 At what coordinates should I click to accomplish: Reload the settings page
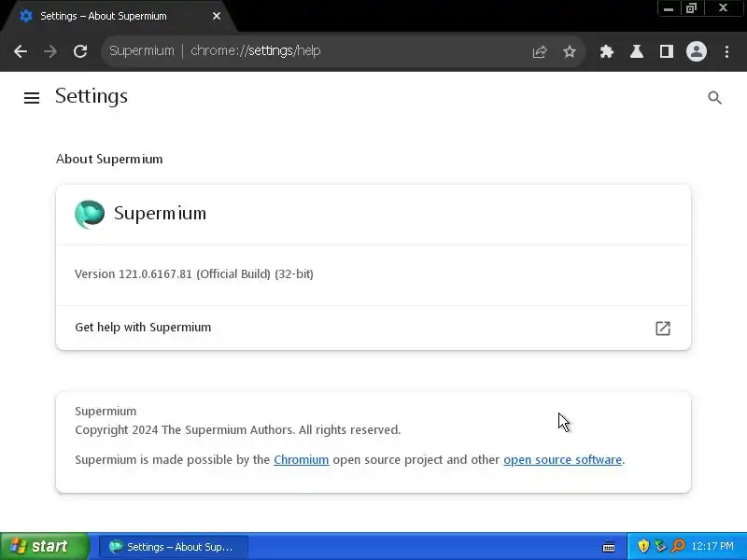(x=80, y=51)
